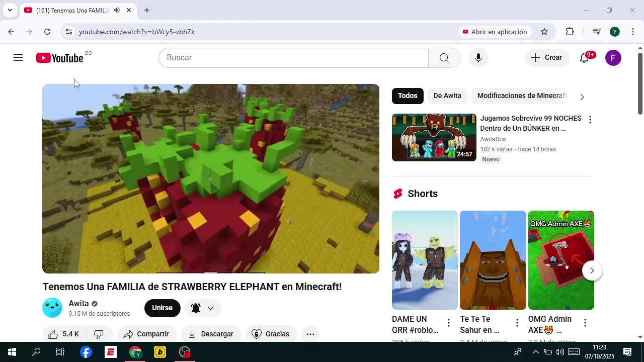Open options for DAME UN GRR short

pyautogui.click(x=449, y=323)
